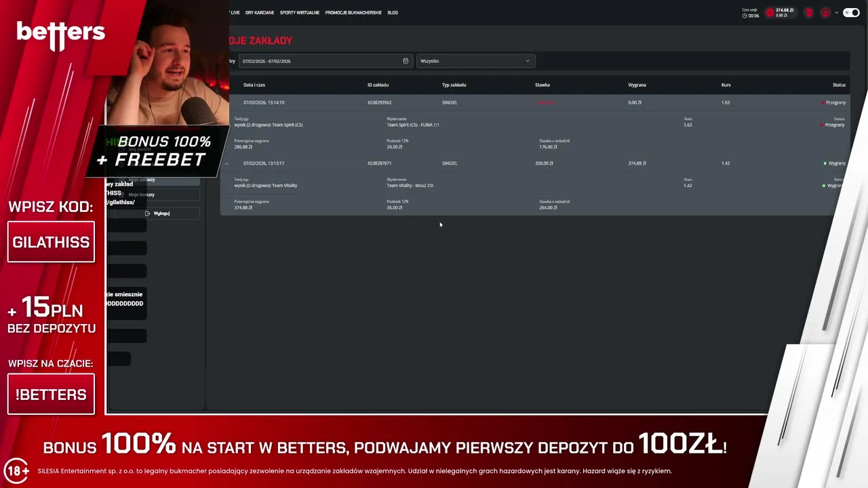The image size is (868, 488).
Task: Click the red wallet icon beside the balance
Action: tap(770, 13)
